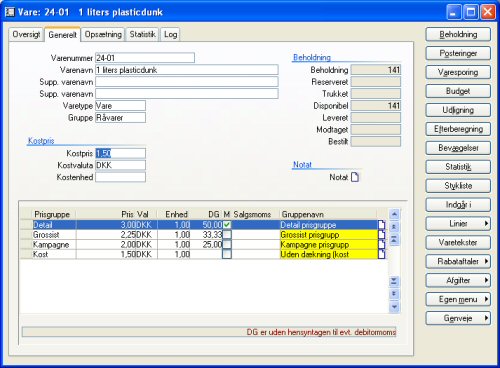Screen dimensions: 500x368
Task: Open Efterberegning
Action: [458, 129]
